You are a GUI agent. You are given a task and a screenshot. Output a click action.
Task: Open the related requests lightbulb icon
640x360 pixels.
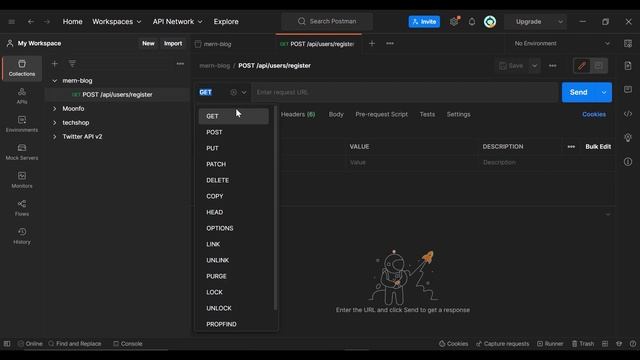(x=628, y=138)
